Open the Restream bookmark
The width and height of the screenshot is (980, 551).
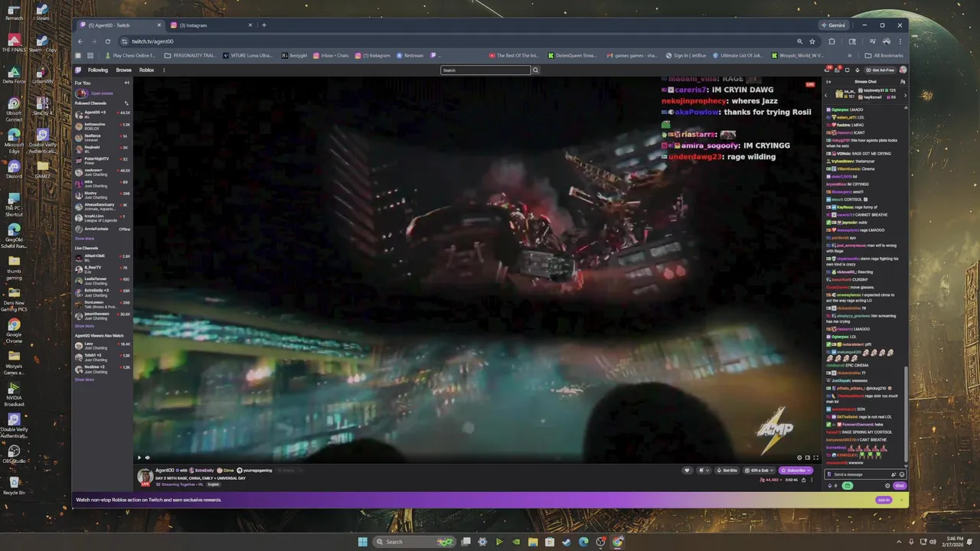pos(410,56)
